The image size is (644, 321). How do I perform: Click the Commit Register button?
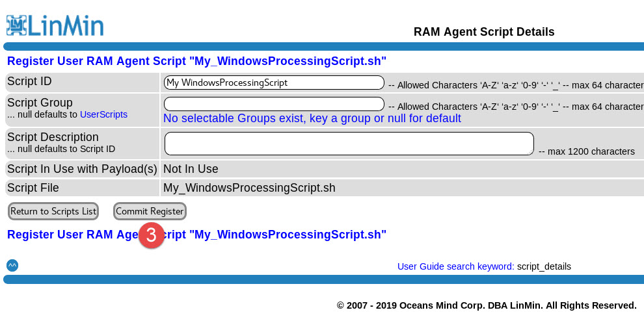[x=150, y=211]
